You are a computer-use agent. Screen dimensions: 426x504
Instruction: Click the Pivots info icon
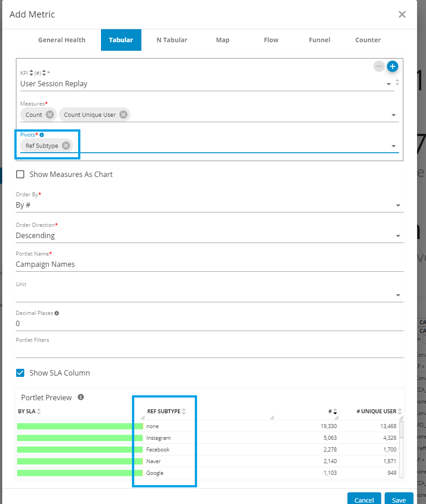[x=42, y=135]
